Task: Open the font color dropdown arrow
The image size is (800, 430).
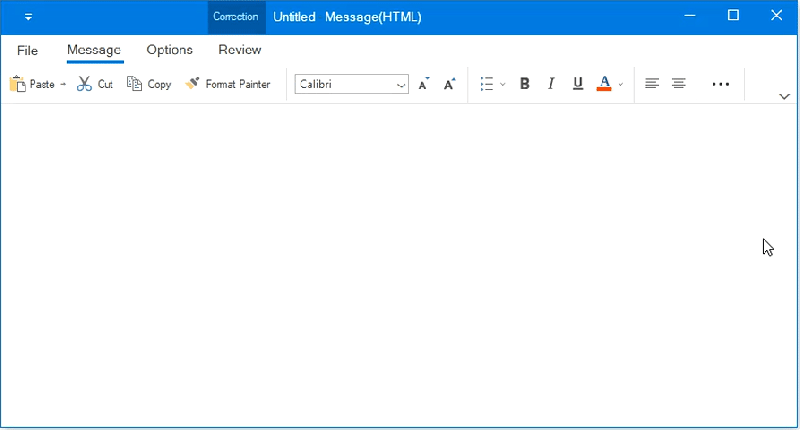Action: pos(621,85)
